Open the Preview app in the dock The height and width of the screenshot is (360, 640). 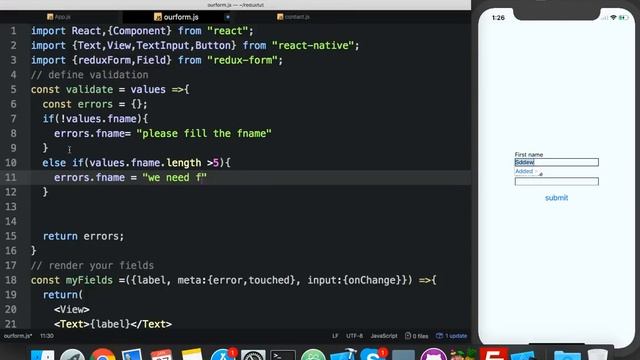[x=132, y=354]
